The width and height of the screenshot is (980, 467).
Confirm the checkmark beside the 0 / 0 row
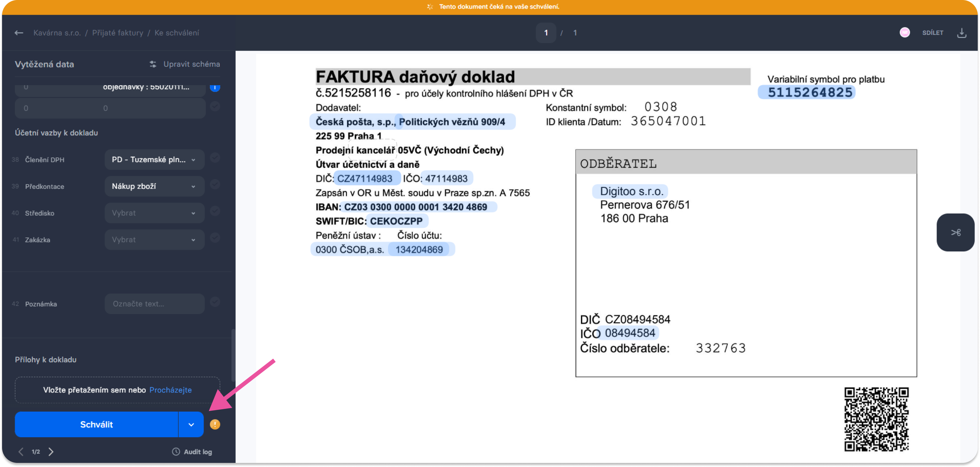tap(215, 106)
